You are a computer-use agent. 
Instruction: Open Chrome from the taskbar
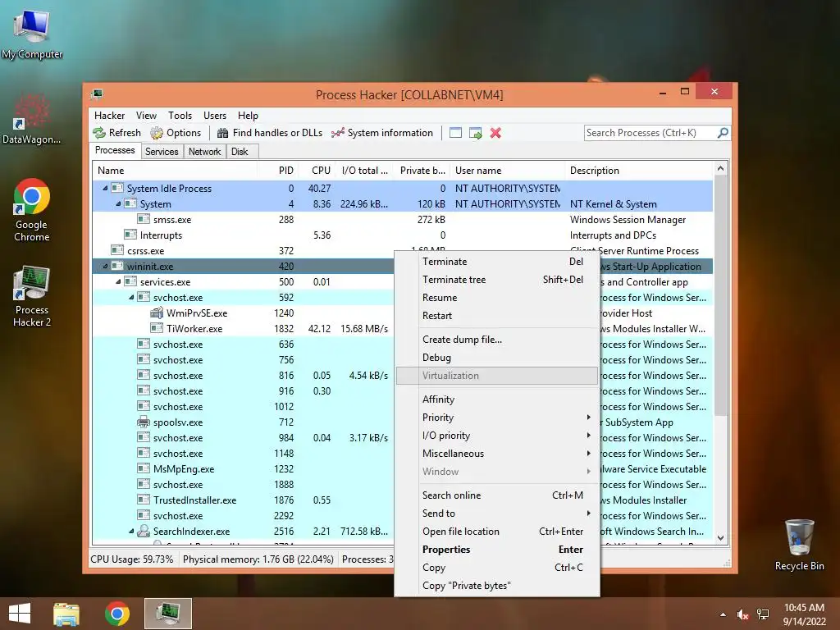click(116, 614)
